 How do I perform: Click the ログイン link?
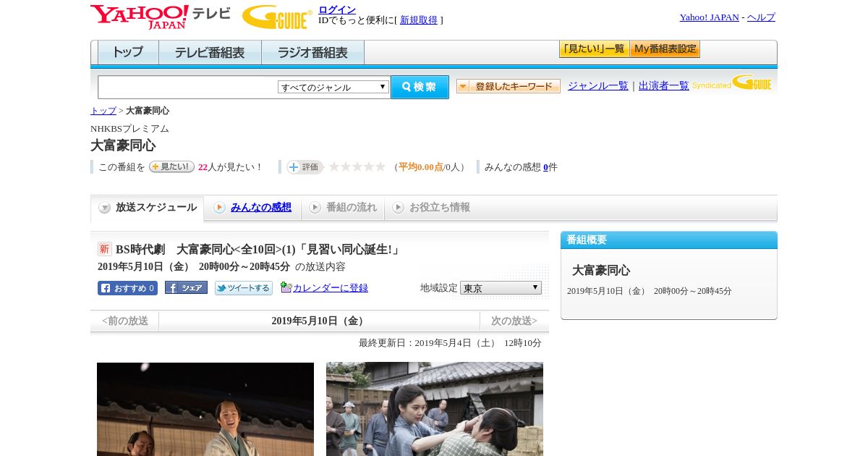click(337, 9)
